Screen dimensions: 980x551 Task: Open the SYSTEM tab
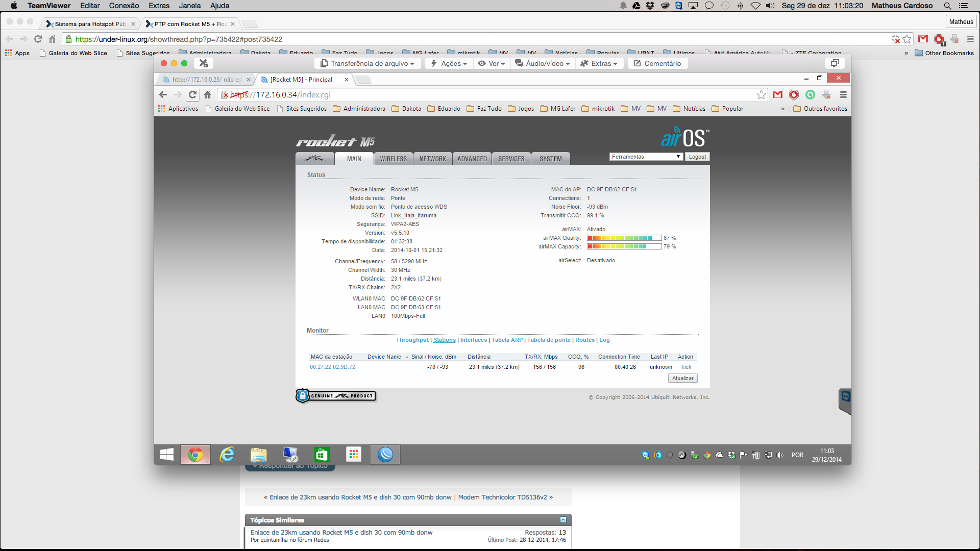tap(550, 159)
